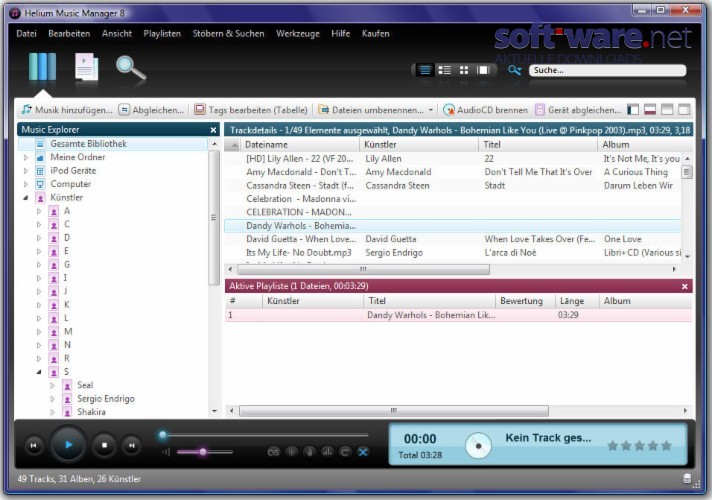Switch to details list view mode
The width and height of the screenshot is (712, 500).
click(425, 70)
